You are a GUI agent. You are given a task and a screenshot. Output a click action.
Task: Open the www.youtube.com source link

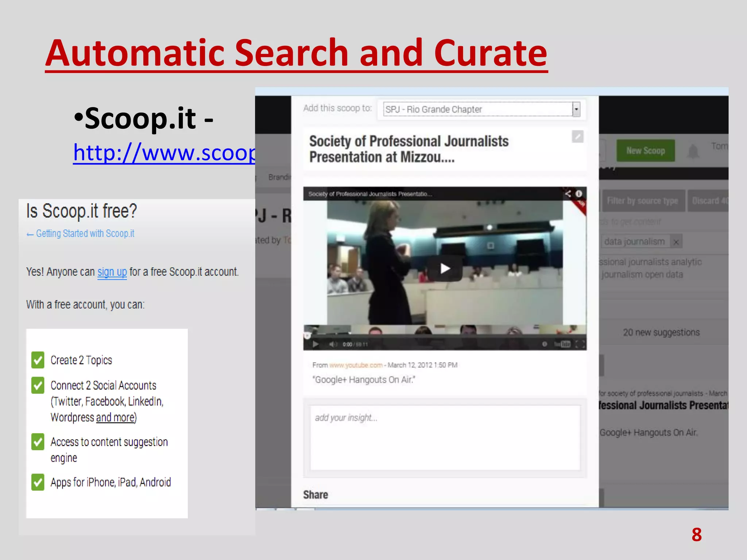tap(356, 365)
